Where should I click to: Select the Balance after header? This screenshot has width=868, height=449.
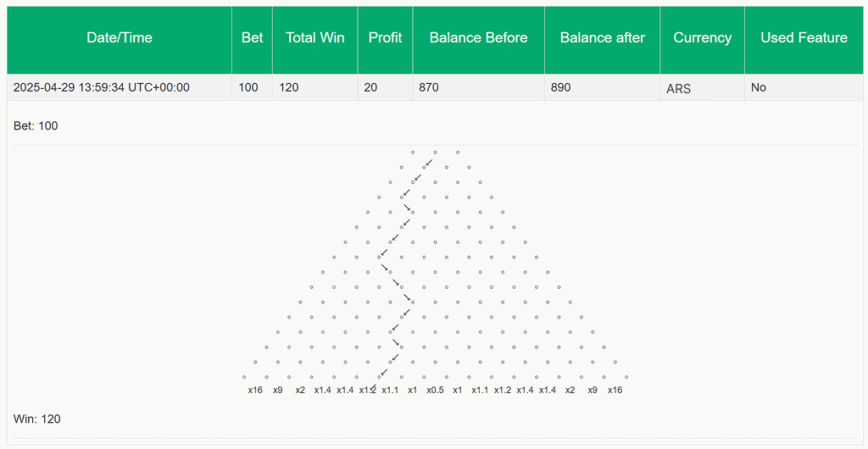[602, 38]
